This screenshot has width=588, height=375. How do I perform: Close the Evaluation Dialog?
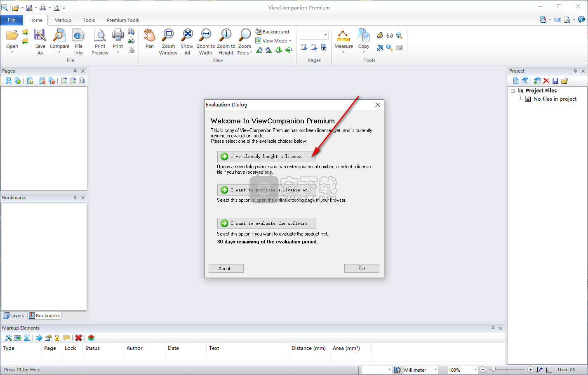377,105
